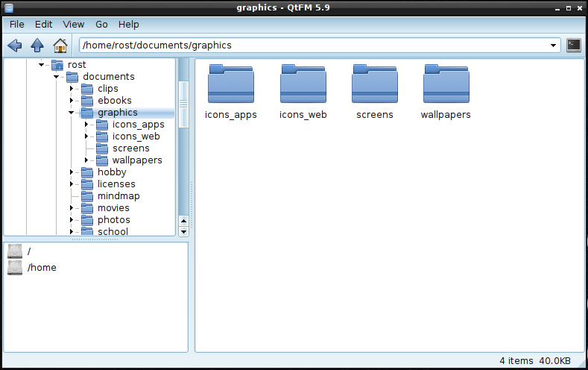Click the documents folder icon in tree

click(72, 77)
